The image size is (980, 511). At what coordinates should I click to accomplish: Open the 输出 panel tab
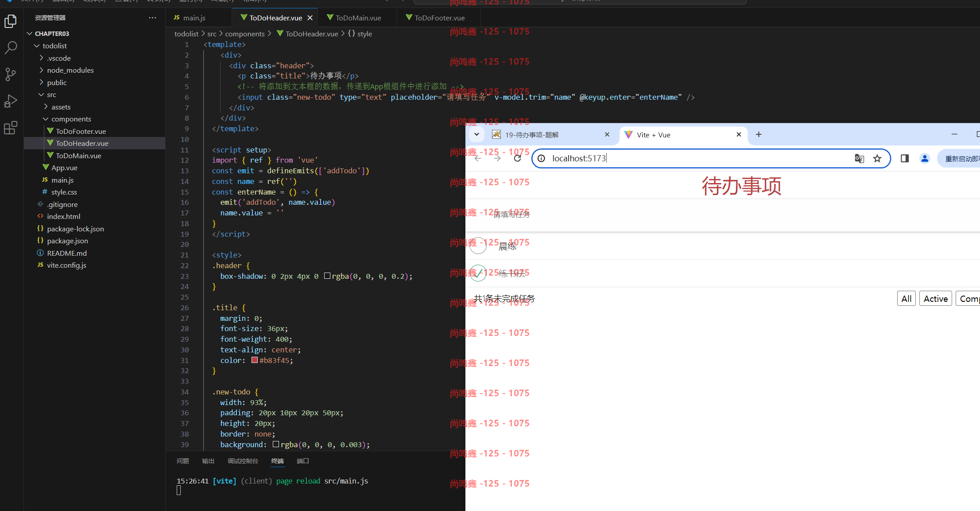click(x=208, y=461)
